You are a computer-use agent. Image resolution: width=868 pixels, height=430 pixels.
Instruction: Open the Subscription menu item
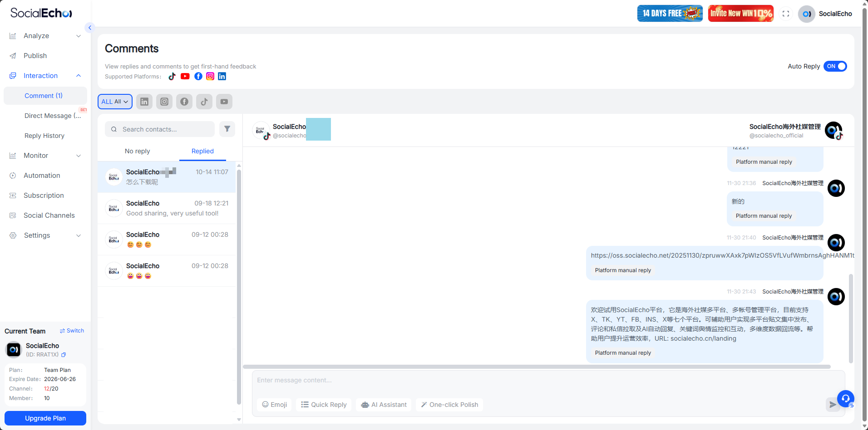pyautogui.click(x=45, y=195)
